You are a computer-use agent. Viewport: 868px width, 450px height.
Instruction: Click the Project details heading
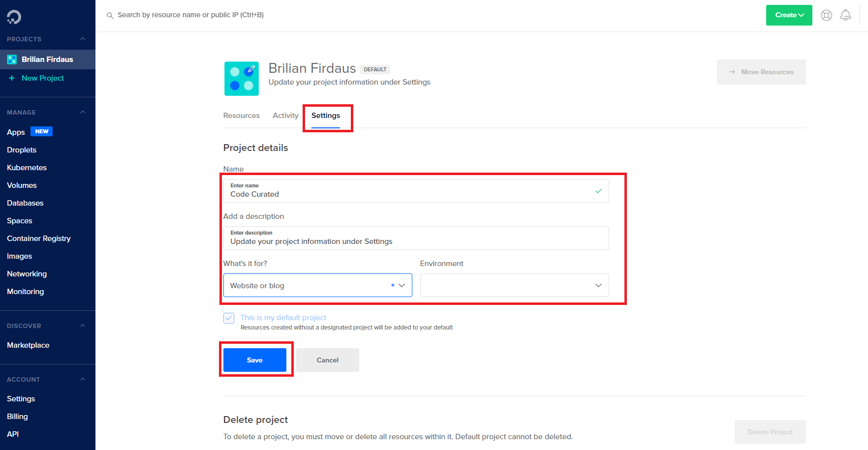click(256, 148)
